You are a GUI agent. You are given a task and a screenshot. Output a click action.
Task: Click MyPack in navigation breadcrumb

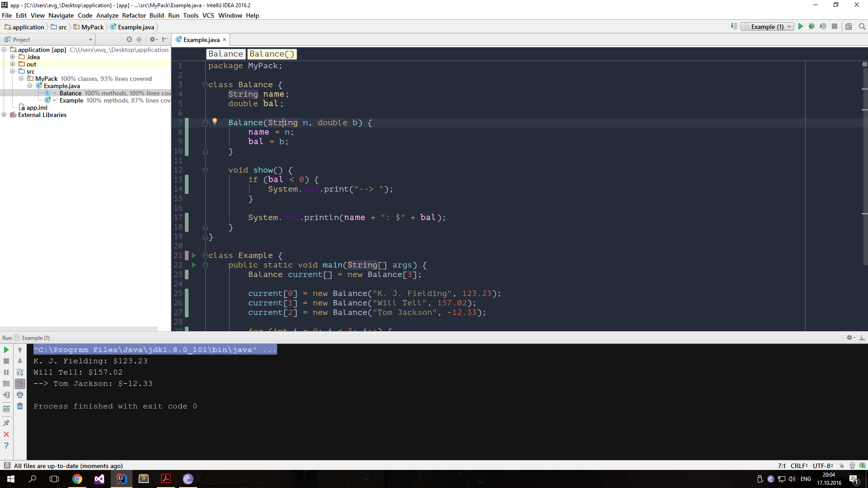(89, 27)
